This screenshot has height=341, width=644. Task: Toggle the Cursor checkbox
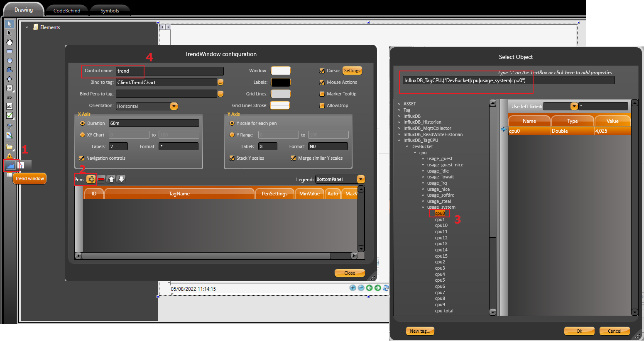(x=322, y=71)
